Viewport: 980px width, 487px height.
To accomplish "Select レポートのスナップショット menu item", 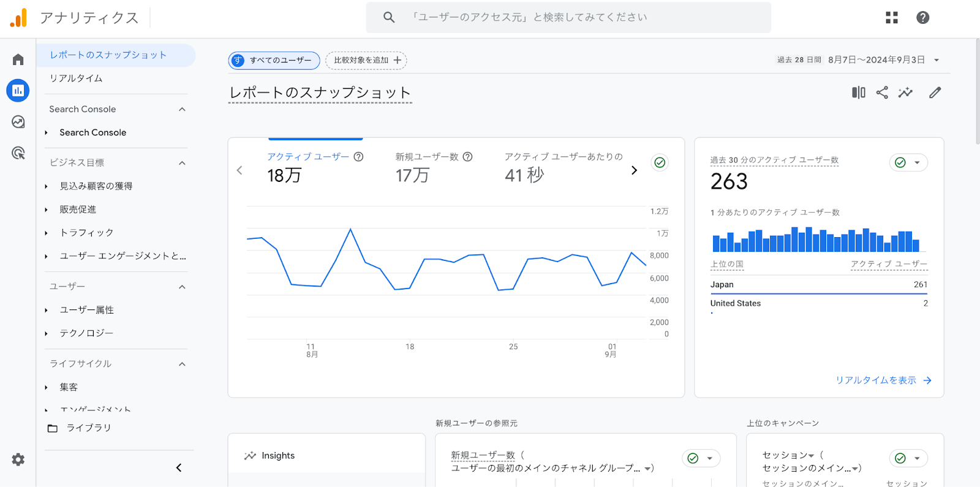I will [116, 55].
